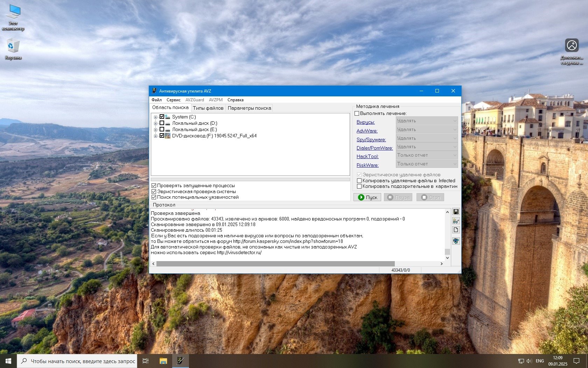Click the globe with arrows icon
The height and width of the screenshot is (368, 588).
(456, 241)
